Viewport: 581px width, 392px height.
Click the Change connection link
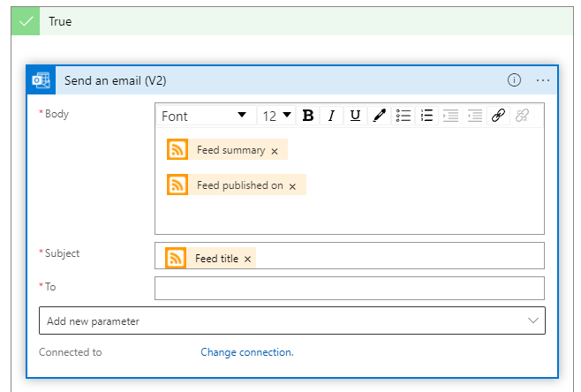tap(246, 352)
